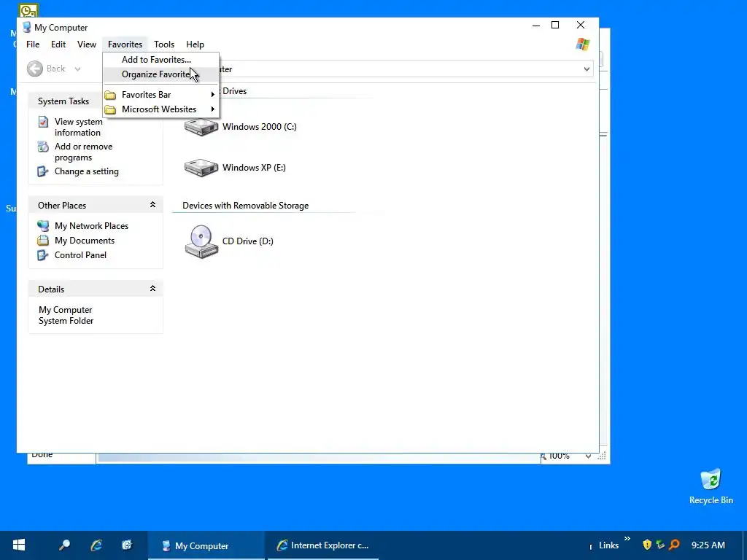Click Devices with Removable Storage heading
Screen dimensions: 747x560
coord(245,206)
